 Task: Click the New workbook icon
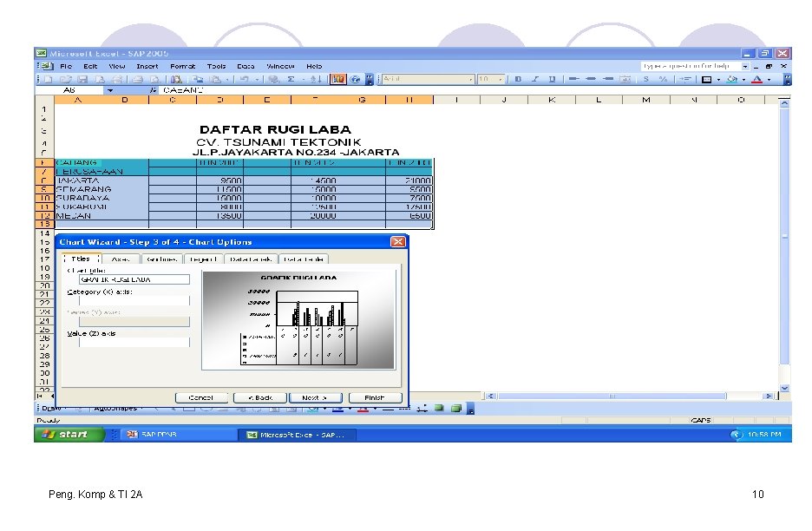[x=49, y=79]
